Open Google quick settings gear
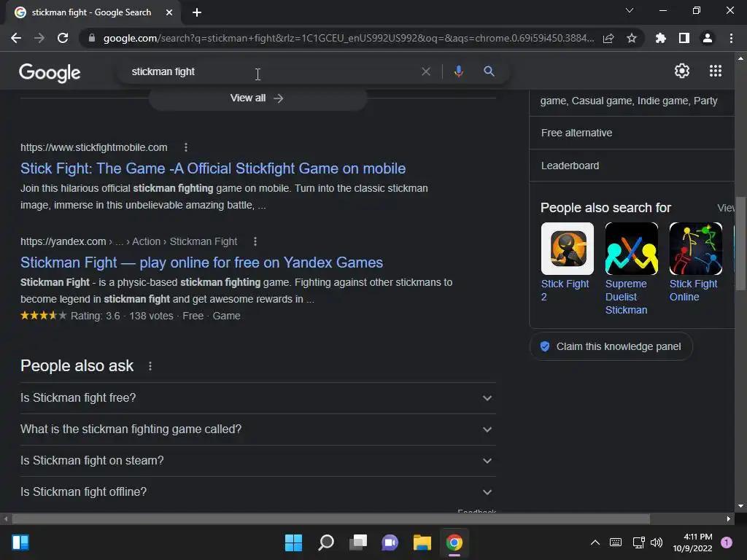 (682, 71)
